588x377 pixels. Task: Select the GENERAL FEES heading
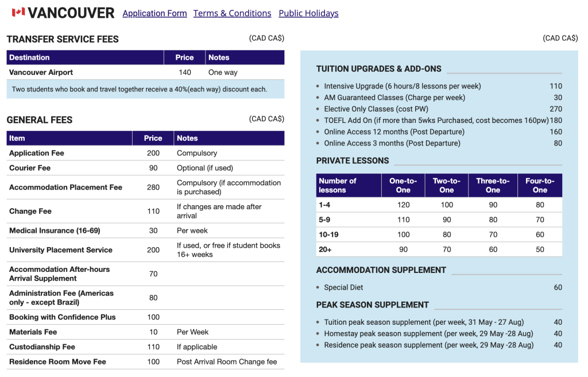point(40,120)
